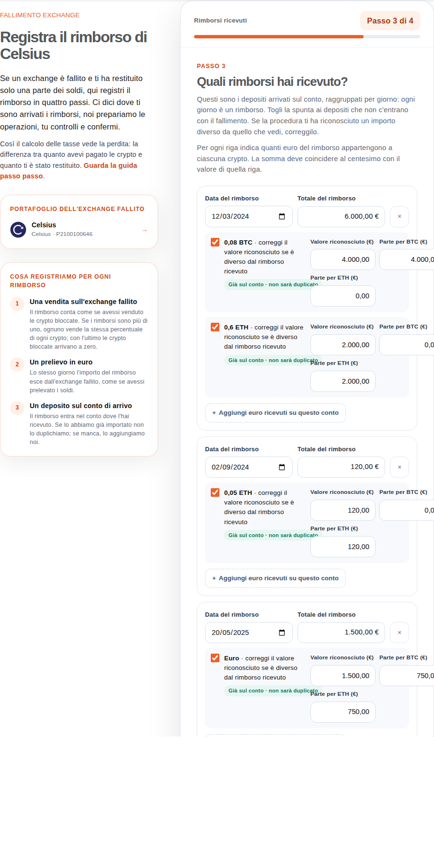Remove the 1.500,00 € refund entry

400,633
